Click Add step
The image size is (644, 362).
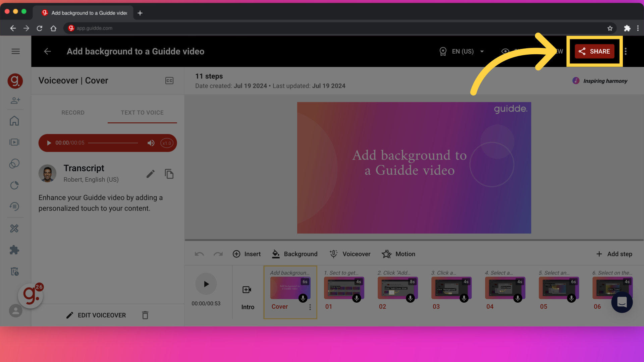(x=614, y=254)
